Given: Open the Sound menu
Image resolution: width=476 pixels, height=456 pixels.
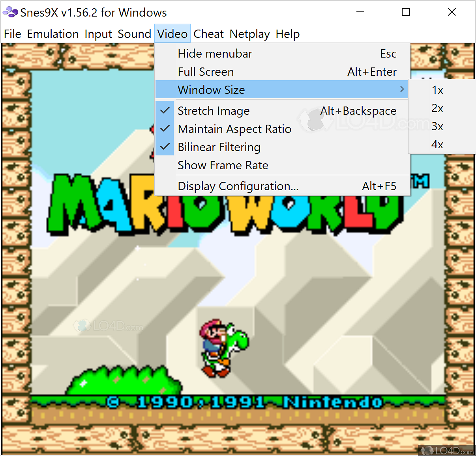Looking at the screenshot, I should (x=134, y=34).
